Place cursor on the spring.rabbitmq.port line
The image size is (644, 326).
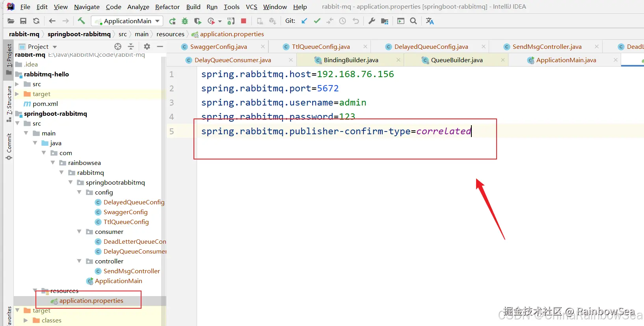270,88
